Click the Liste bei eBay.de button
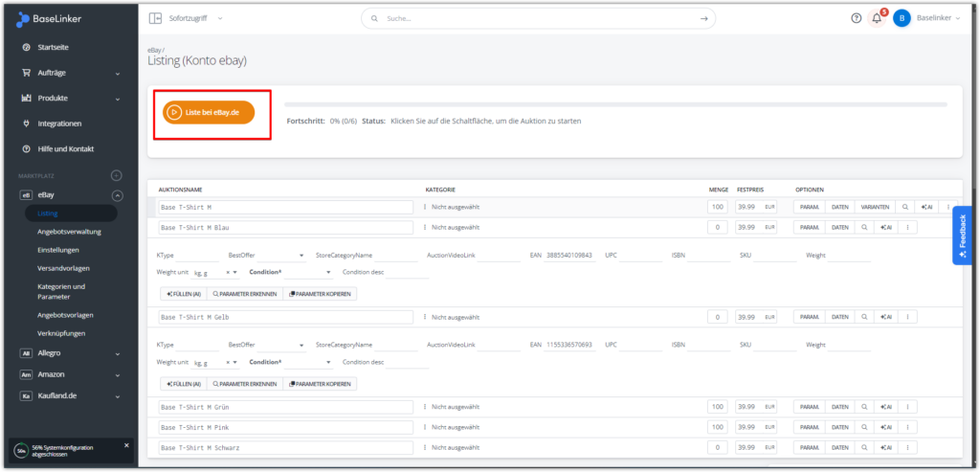 coord(209,112)
